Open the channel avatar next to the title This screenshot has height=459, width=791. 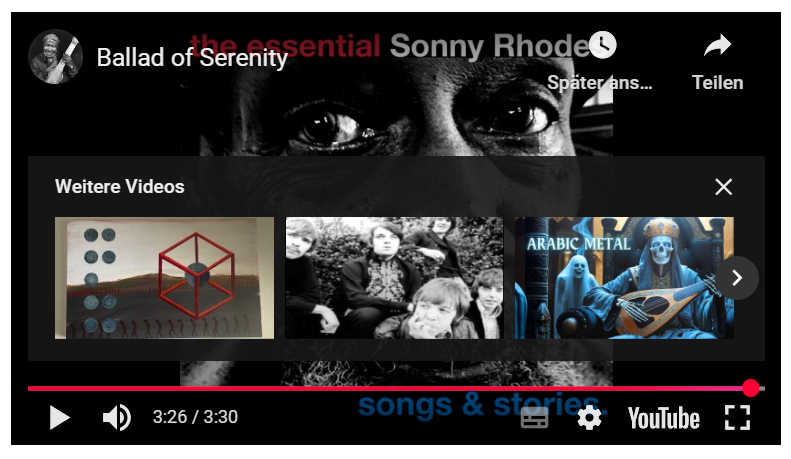pyautogui.click(x=55, y=56)
